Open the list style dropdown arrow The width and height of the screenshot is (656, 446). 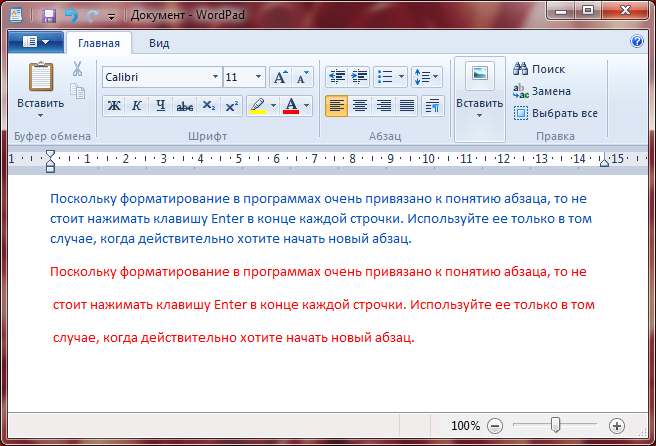coord(402,77)
